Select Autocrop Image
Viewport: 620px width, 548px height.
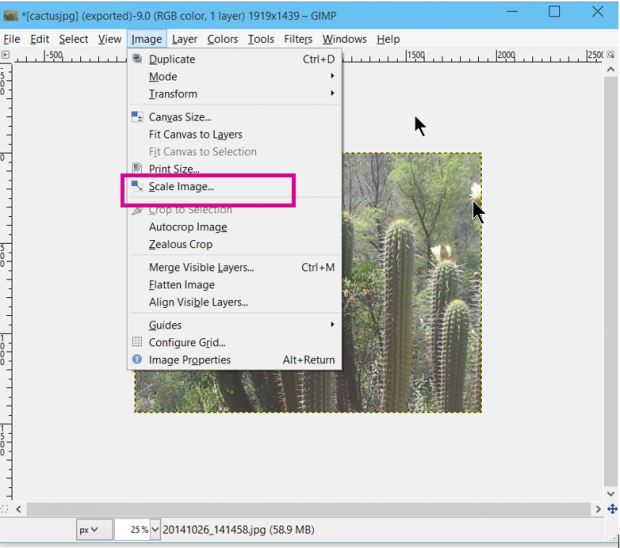[x=187, y=227]
